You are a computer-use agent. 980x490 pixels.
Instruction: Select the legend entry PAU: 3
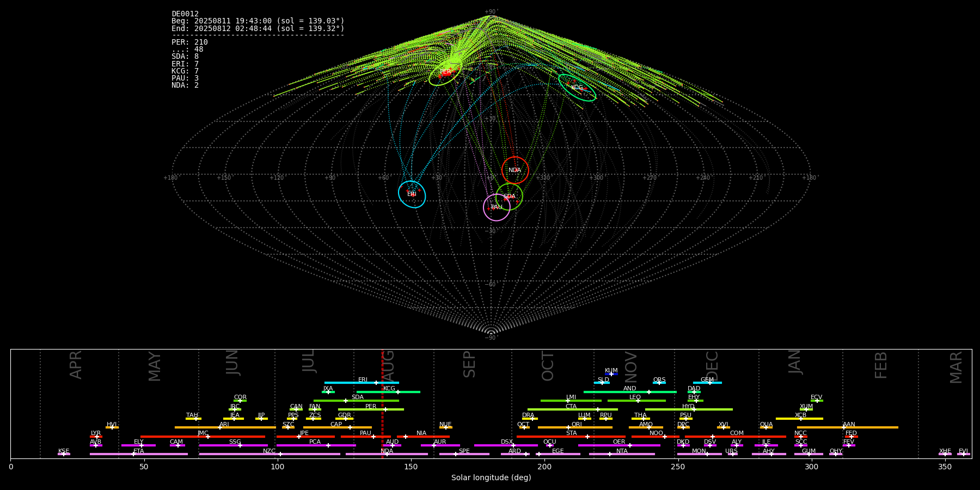pyautogui.click(x=185, y=78)
